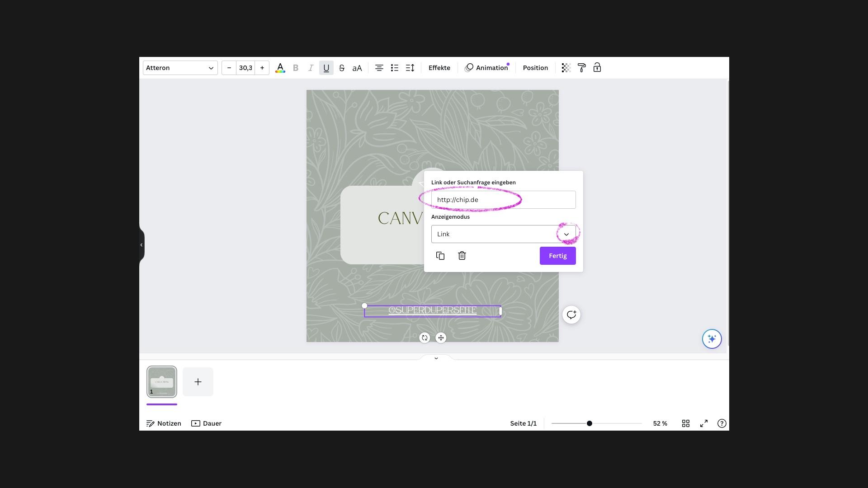Open the Effekte panel
Screen dimensions: 868x488
click(x=439, y=68)
